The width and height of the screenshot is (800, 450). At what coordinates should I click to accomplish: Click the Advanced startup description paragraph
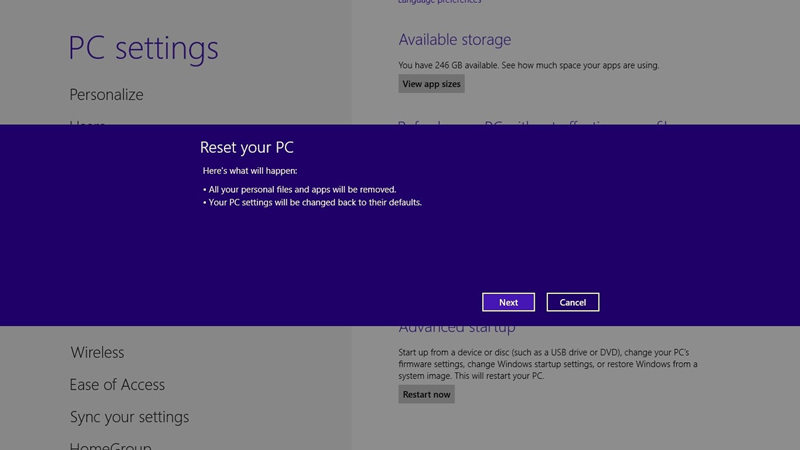[x=546, y=364]
